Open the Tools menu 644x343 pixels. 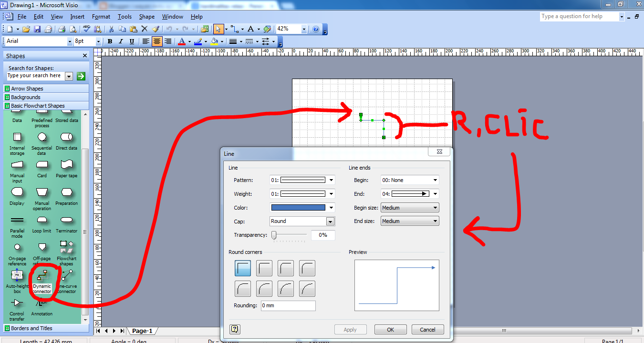[x=125, y=17]
